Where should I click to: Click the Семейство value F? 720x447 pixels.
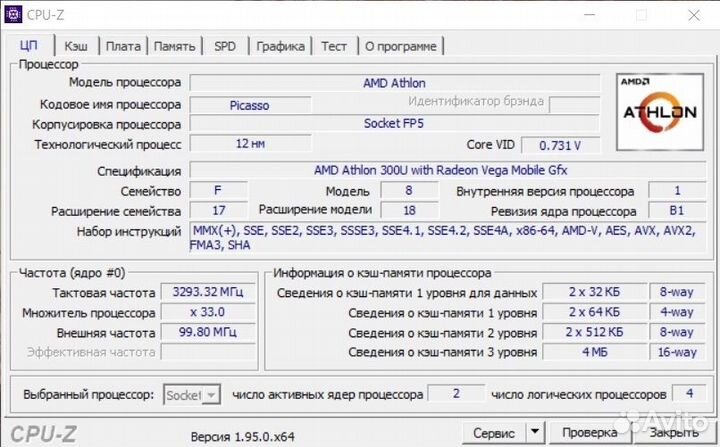[x=218, y=190]
